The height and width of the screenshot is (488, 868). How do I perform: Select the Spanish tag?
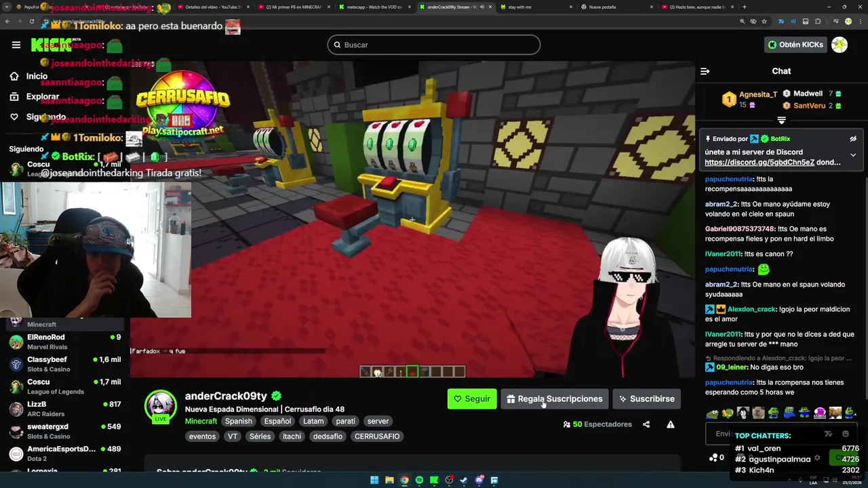point(239,421)
